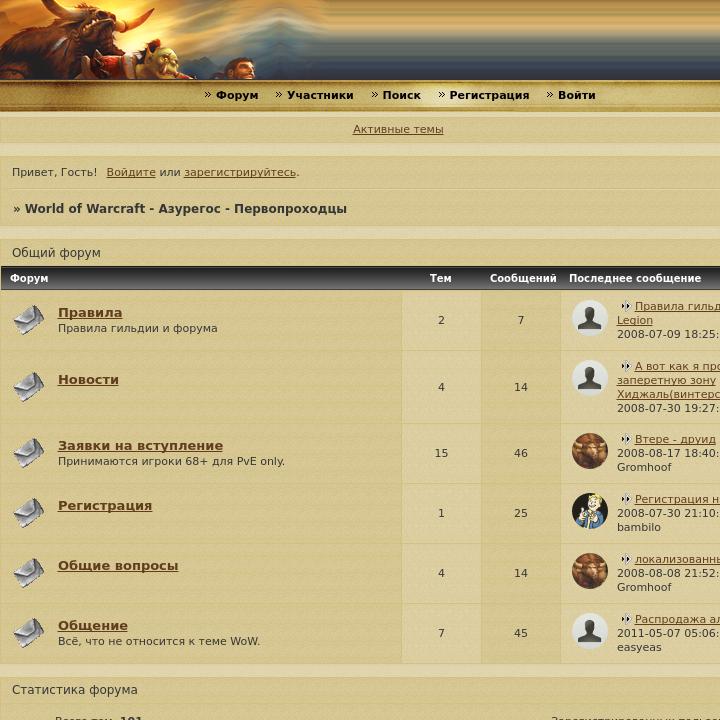The height and width of the screenshot is (720, 720).
Task: Click last-post arrow icon in Правила row
Action: pyautogui.click(x=626, y=306)
